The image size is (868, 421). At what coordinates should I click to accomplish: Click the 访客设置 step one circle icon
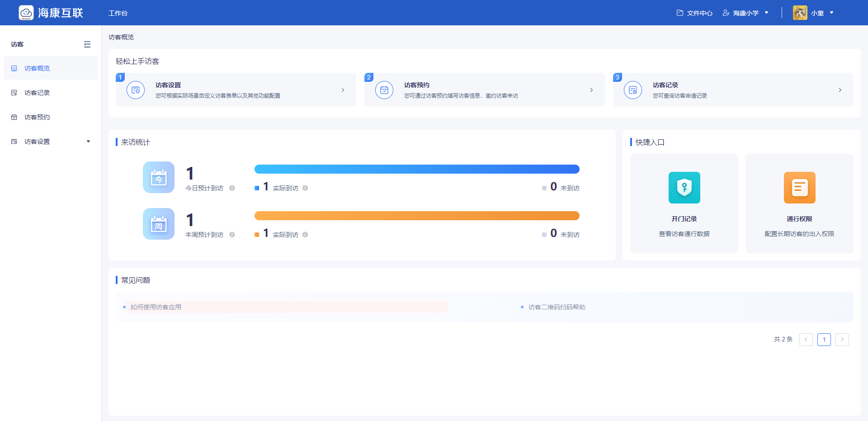click(x=136, y=90)
